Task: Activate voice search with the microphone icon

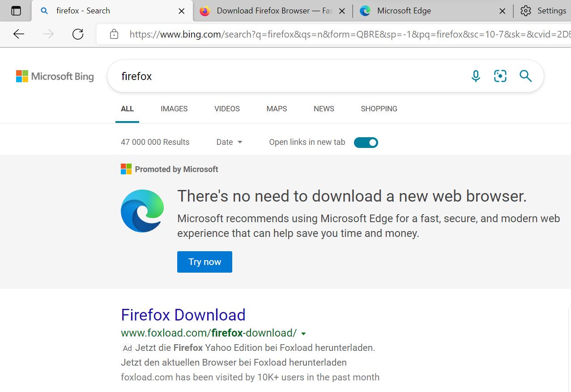Action: (475, 76)
